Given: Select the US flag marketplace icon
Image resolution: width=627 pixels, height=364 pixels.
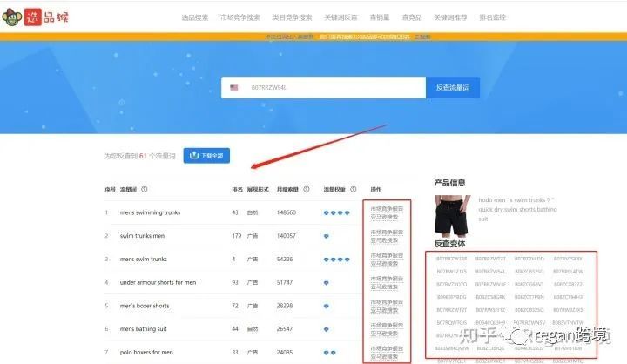Looking at the screenshot, I should [x=234, y=87].
